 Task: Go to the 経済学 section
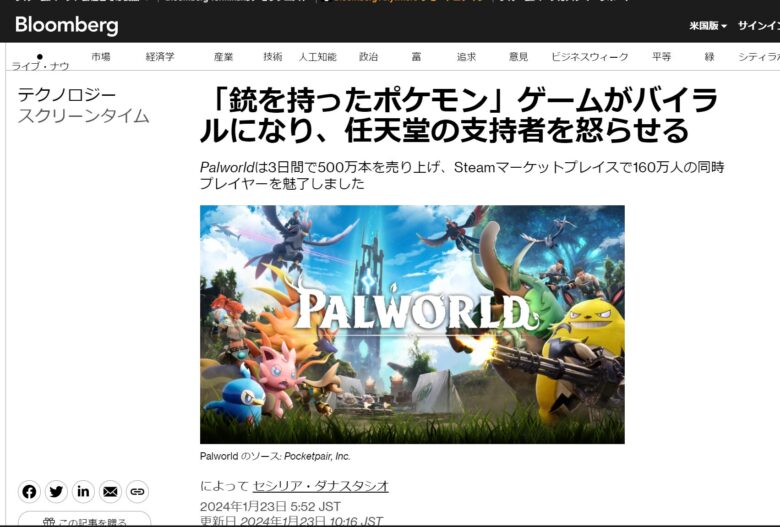pyautogui.click(x=160, y=57)
